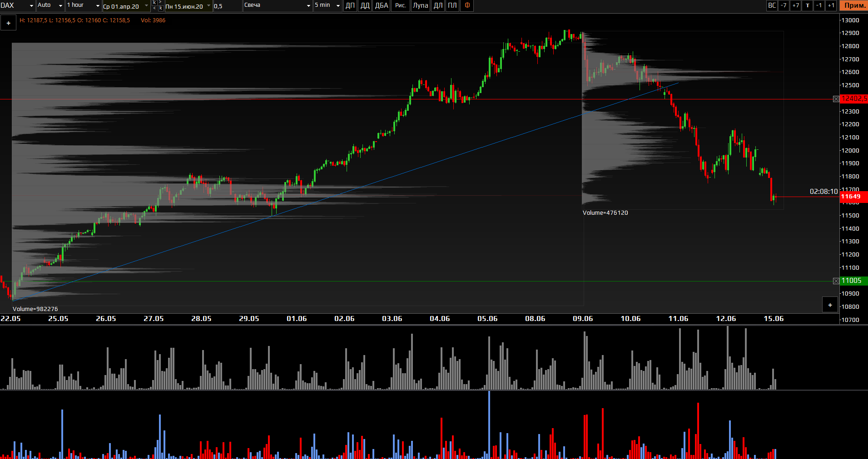The image size is (868, 459).
Task: Shift range back with -7 button
Action: tap(784, 5)
